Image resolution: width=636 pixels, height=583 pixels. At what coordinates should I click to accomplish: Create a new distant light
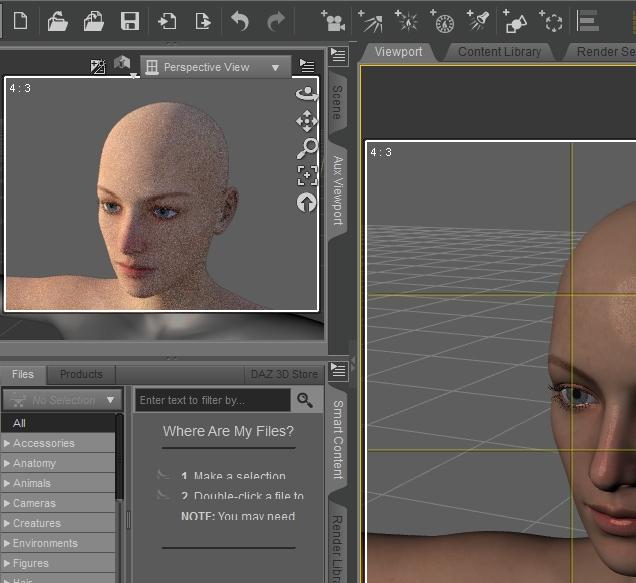(370, 21)
